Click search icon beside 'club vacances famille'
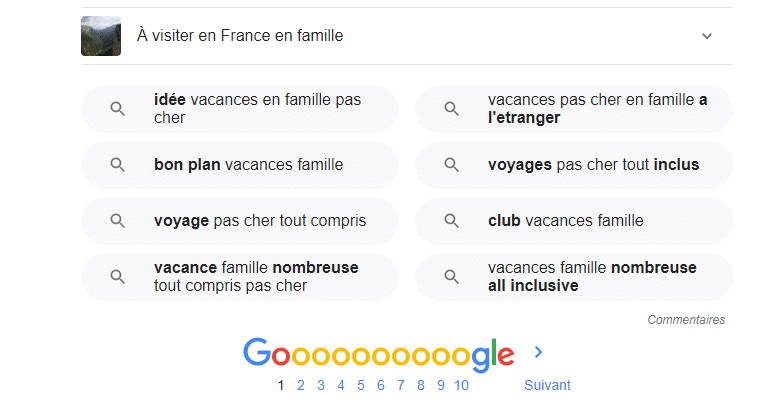Image resolution: width=761 pixels, height=407 pixels. click(x=451, y=221)
